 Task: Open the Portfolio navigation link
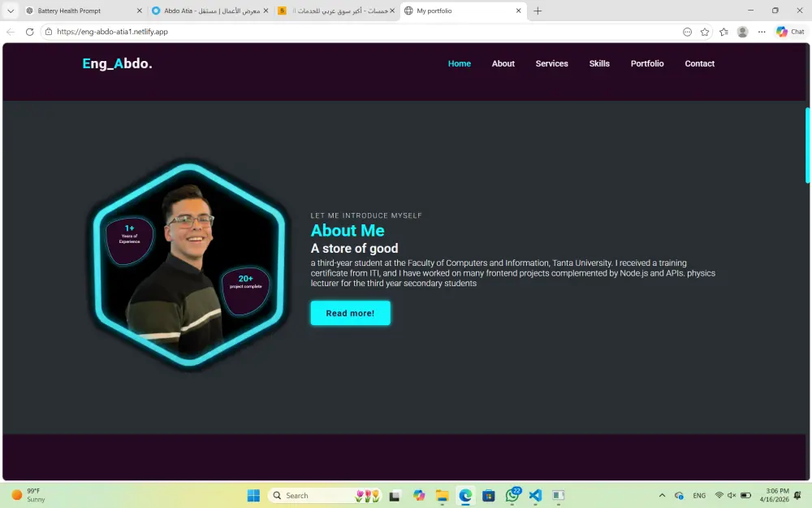(647, 63)
